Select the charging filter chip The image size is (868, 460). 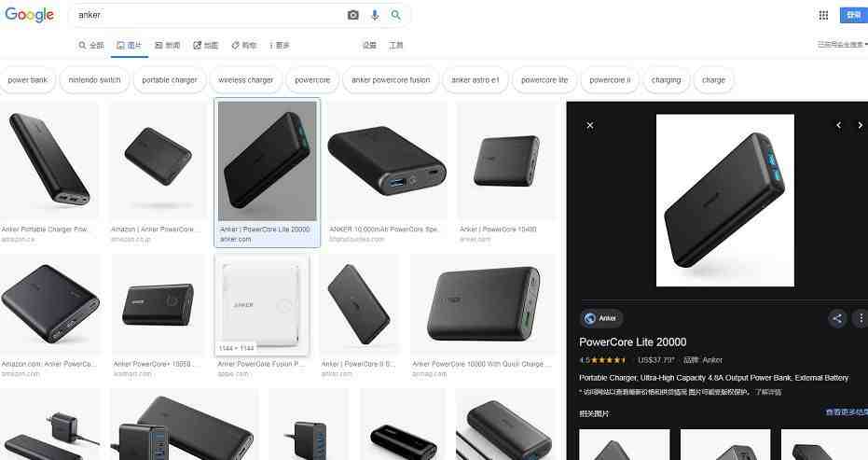(666, 80)
